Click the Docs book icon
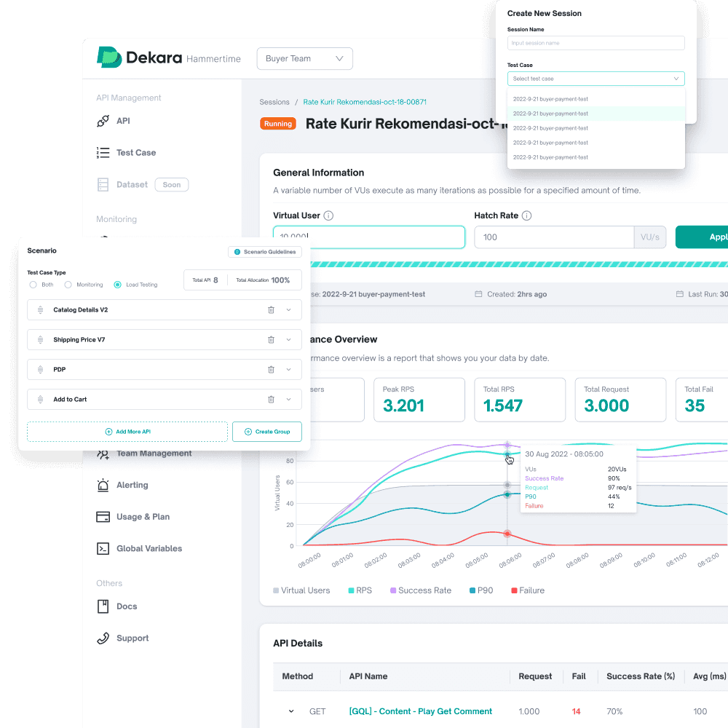Image resolution: width=728 pixels, height=728 pixels. pyautogui.click(x=103, y=606)
